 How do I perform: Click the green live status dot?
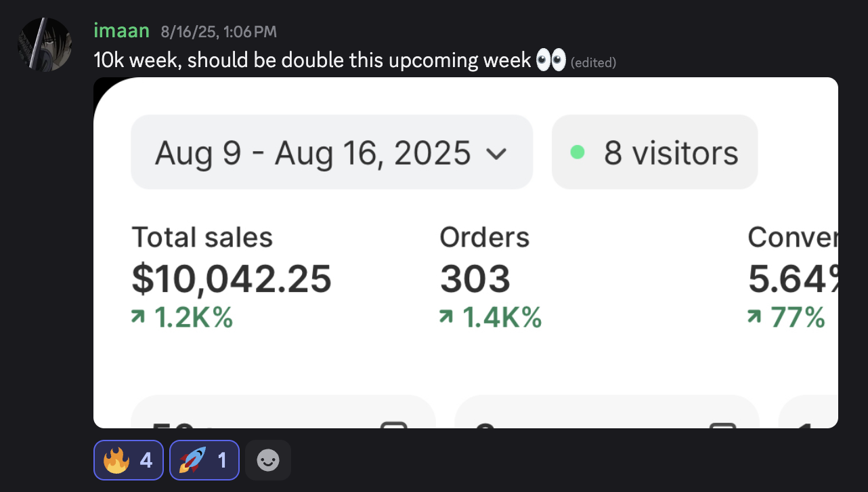click(577, 152)
